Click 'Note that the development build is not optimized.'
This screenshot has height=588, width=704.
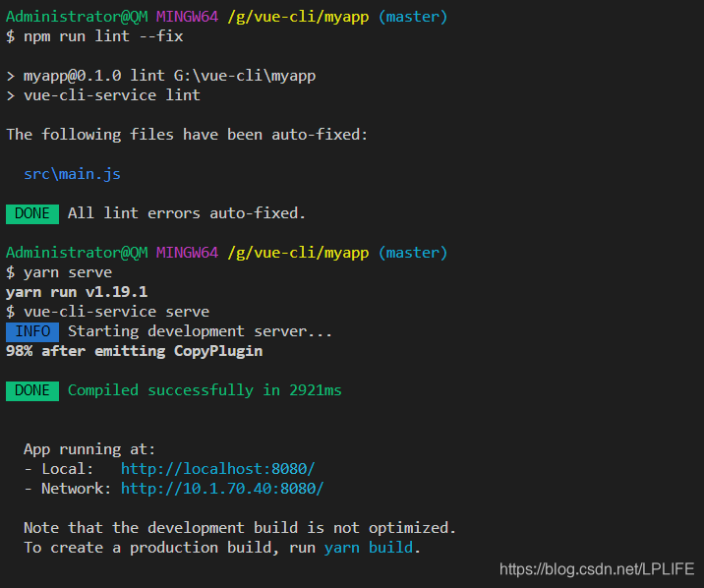pos(240,528)
